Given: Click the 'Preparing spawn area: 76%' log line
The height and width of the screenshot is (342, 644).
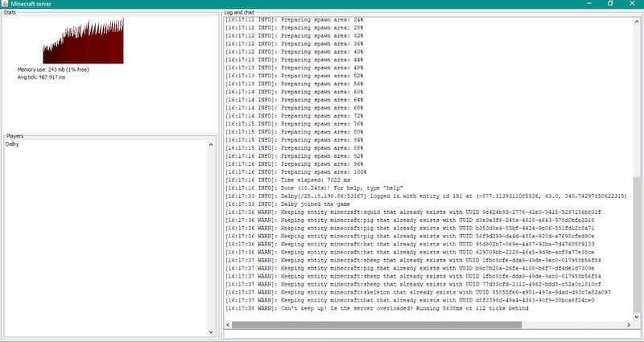Looking at the screenshot, I should click(x=295, y=124).
